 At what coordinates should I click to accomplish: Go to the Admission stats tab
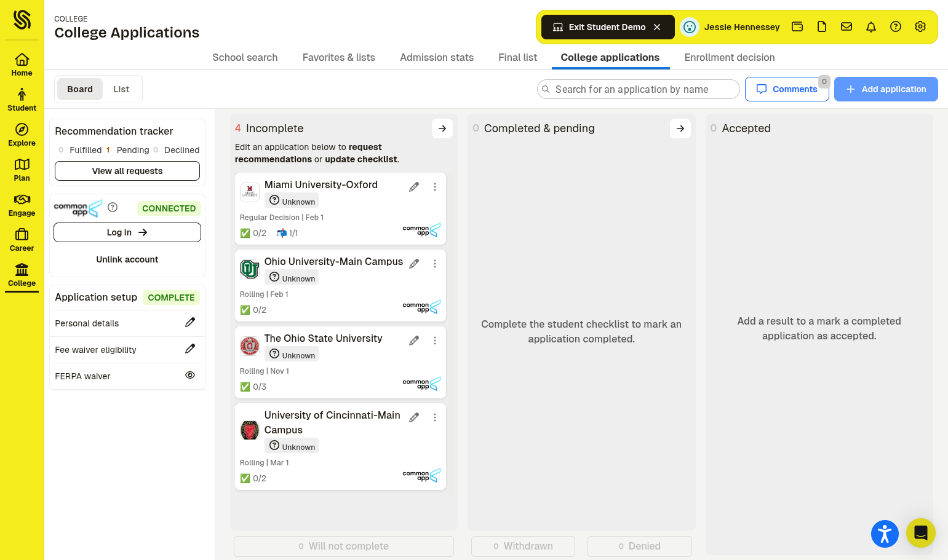(437, 57)
